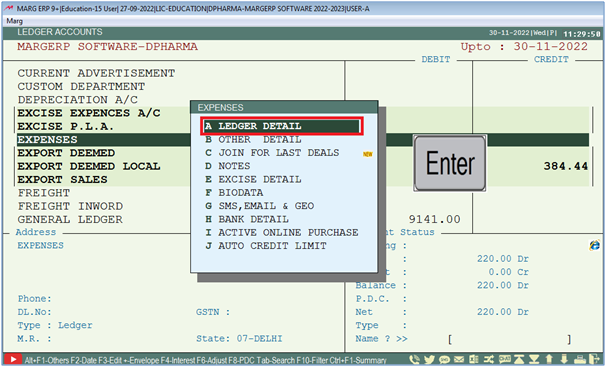Screen dimensions: 607x367
Task: Click the large Enter key button
Action: (450, 163)
